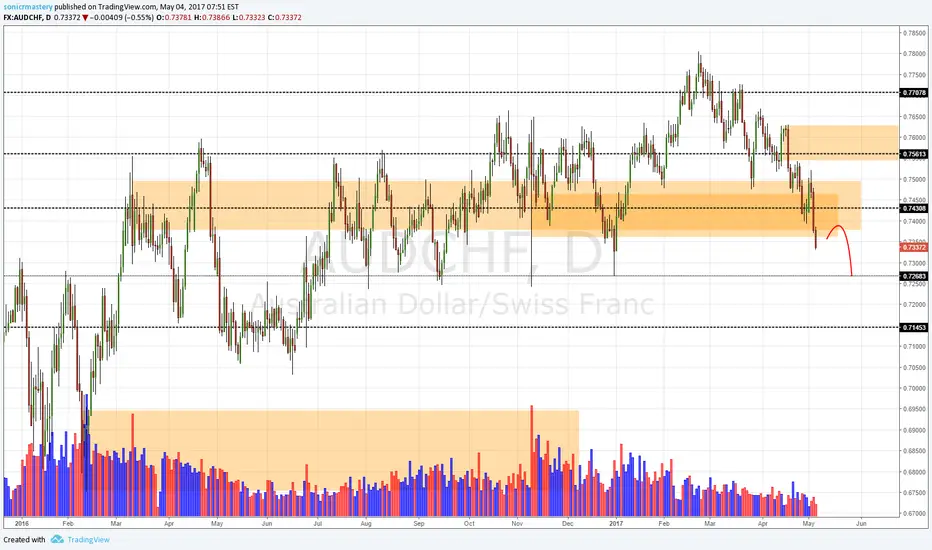The width and height of the screenshot is (932, 550).
Task: Click the open value O:0.73781
Action: [x=174, y=18]
